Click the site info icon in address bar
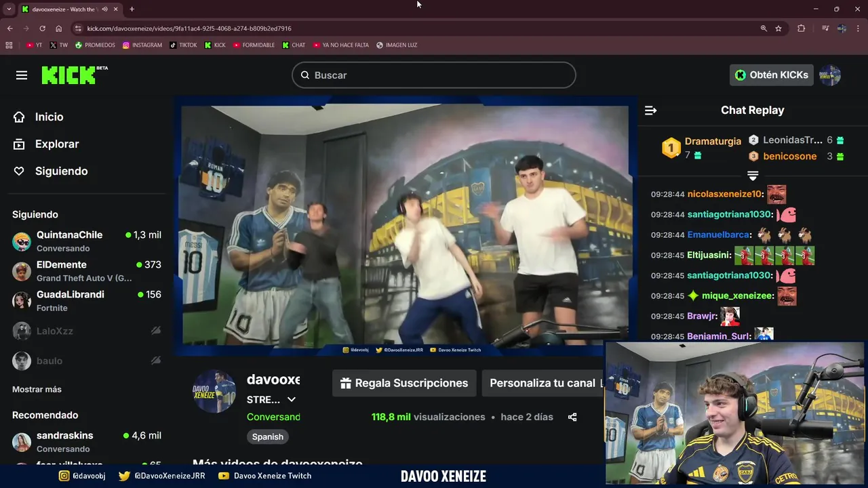This screenshot has height=488, width=868. [x=78, y=28]
